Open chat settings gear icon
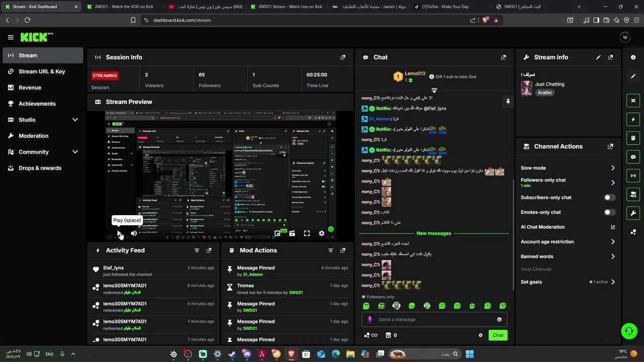Screen dimensions: 644x362 pos(480,335)
